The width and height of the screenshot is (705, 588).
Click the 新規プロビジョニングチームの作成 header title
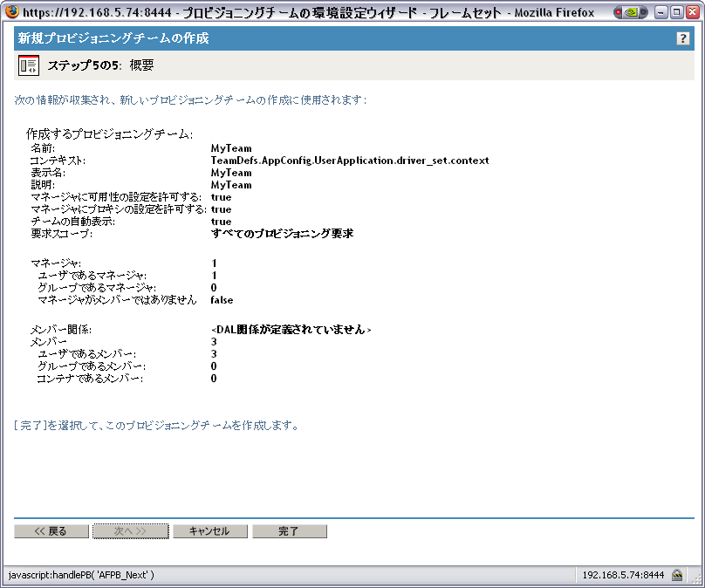point(113,38)
